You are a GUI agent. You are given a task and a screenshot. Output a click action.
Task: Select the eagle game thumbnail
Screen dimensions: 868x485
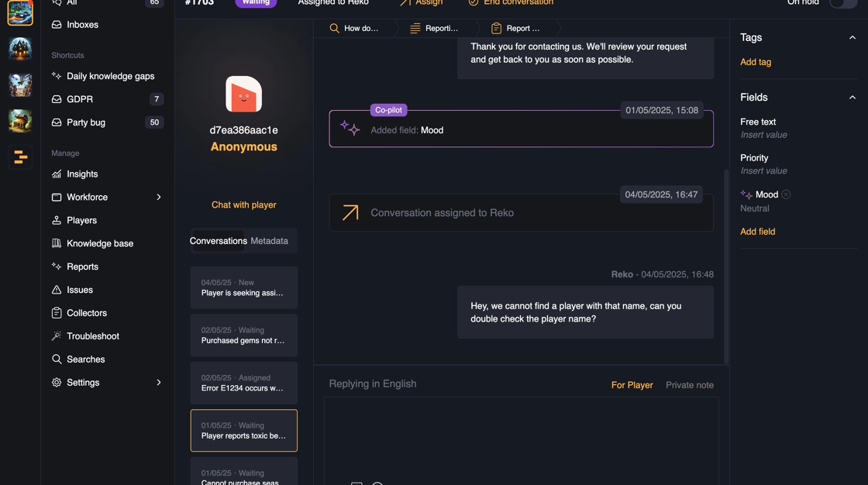coord(20,84)
